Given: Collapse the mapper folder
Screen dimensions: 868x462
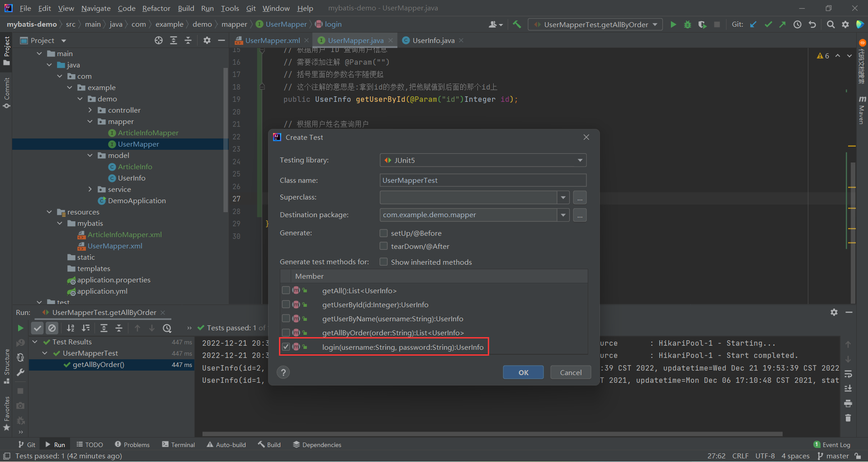Looking at the screenshot, I should pyautogui.click(x=90, y=121).
